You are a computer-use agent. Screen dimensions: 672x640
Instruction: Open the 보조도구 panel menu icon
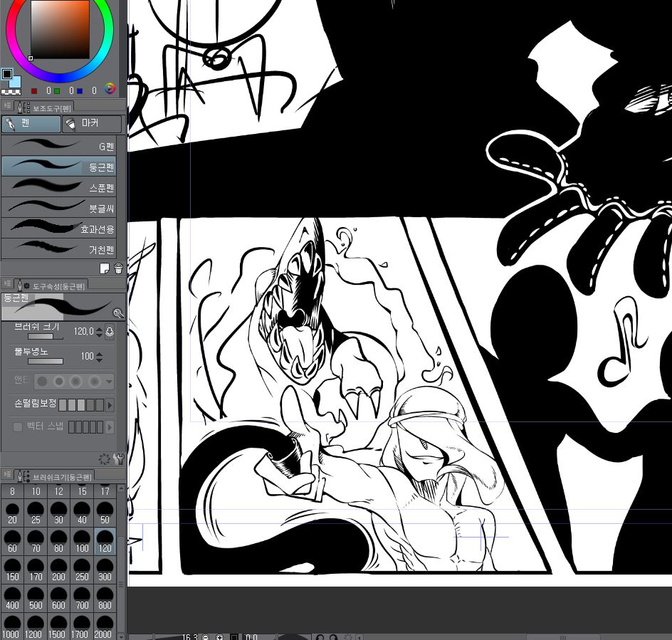[7, 105]
